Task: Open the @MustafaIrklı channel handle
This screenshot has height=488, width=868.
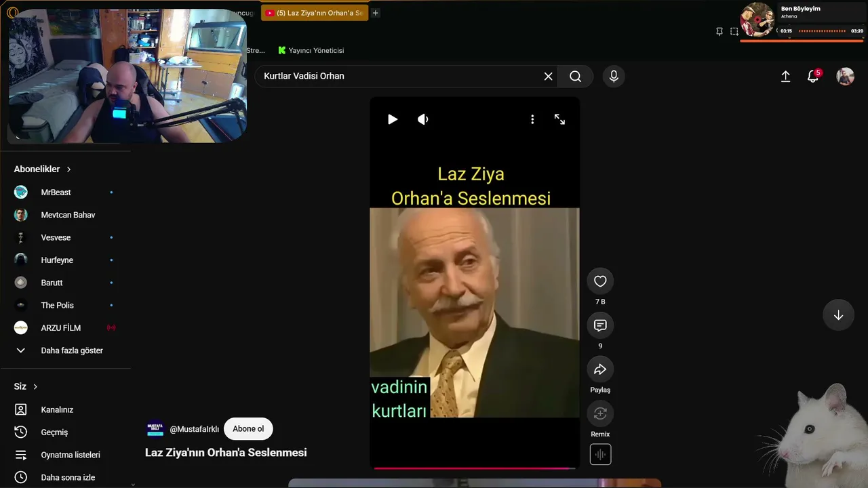Action: coord(195,429)
